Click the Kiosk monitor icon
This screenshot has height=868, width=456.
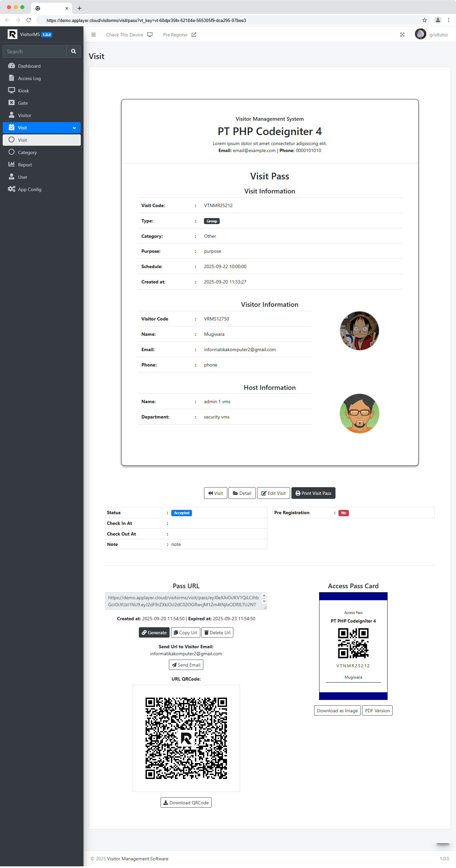[x=11, y=90]
